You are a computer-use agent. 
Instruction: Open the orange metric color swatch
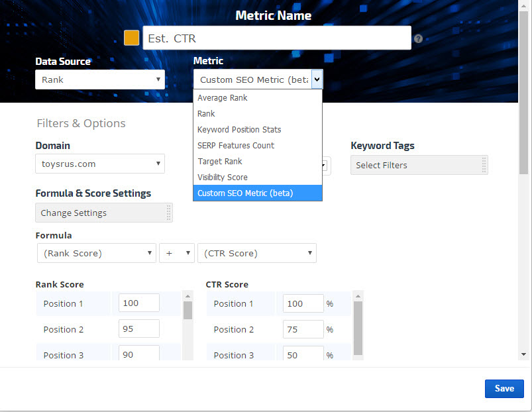click(x=131, y=38)
